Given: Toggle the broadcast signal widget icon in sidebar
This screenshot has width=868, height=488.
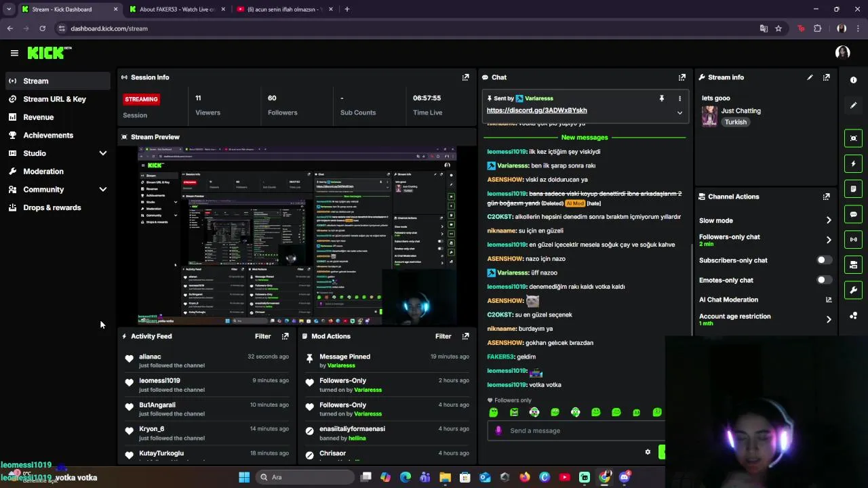Looking at the screenshot, I should click(853, 239).
